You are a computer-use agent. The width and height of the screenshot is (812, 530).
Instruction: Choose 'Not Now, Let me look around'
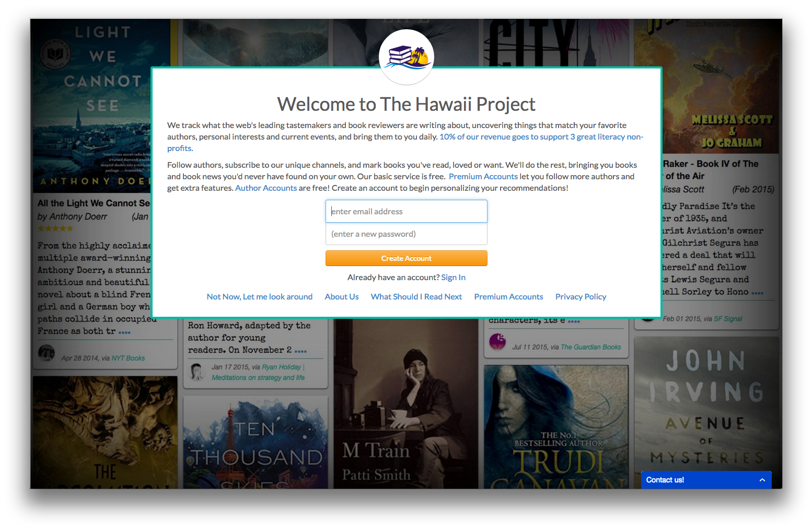(259, 297)
